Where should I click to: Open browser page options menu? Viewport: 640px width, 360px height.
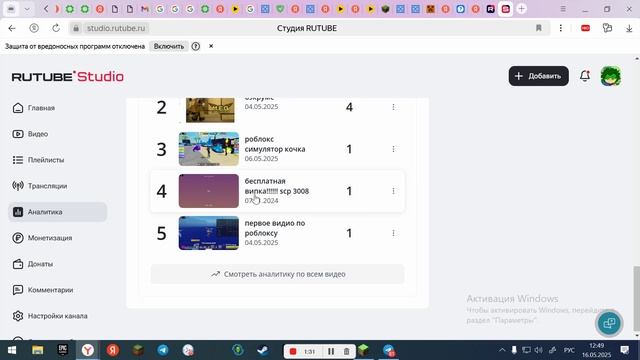point(561,28)
